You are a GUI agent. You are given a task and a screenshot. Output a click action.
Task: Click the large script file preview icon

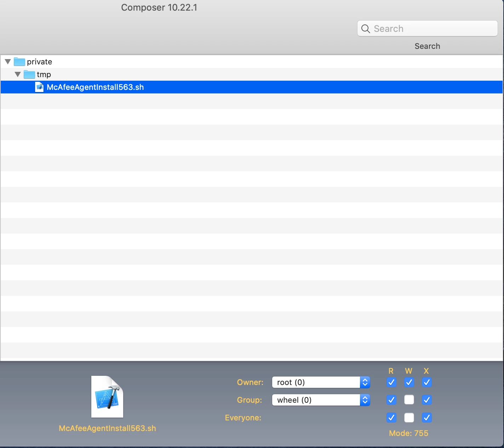pos(107,397)
